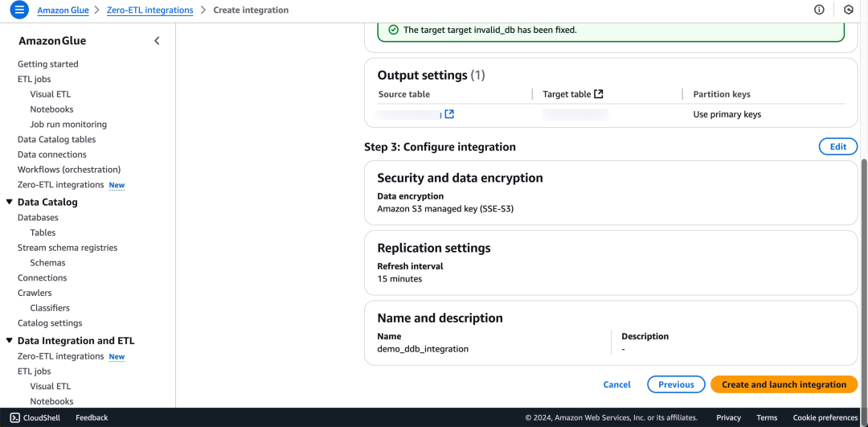The image size is (868, 427).
Task: Go to Amazon Glue breadcrumb
Action: click(63, 10)
